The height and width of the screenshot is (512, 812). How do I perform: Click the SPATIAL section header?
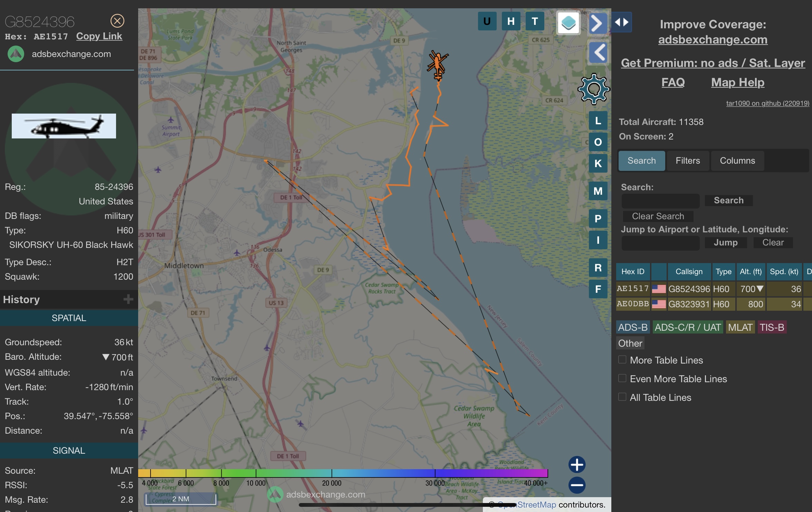coord(69,318)
